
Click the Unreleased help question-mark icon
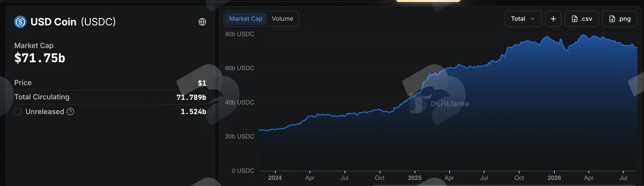tap(70, 112)
